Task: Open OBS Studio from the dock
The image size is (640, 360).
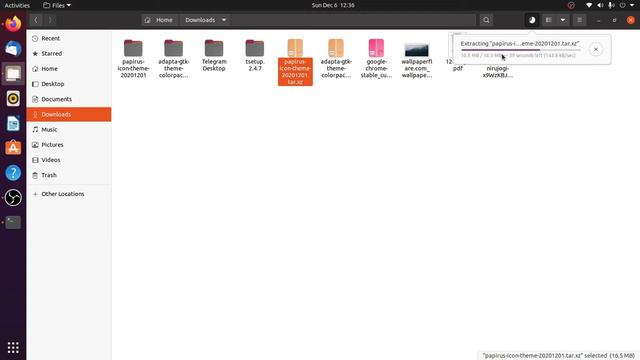Action: click(x=13, y=198)
